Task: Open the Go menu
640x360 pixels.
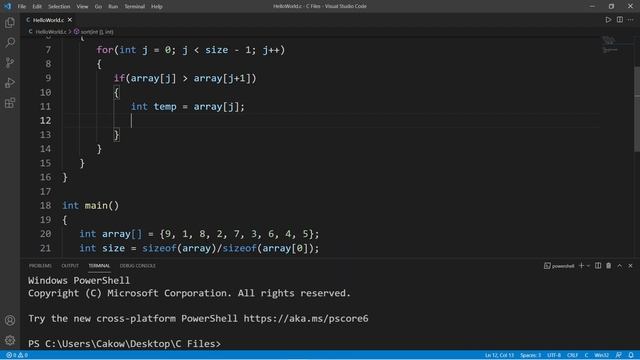Action: point(98,7)
